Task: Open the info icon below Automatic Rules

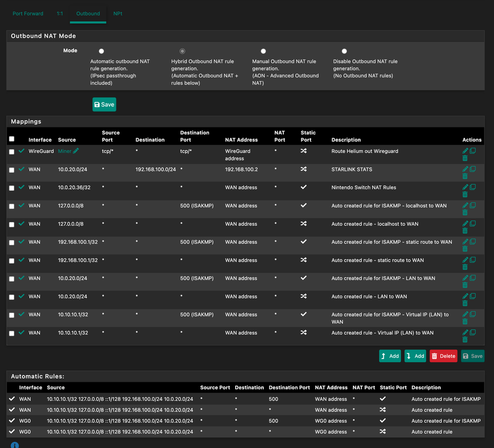Action: [x=15, y=445]
